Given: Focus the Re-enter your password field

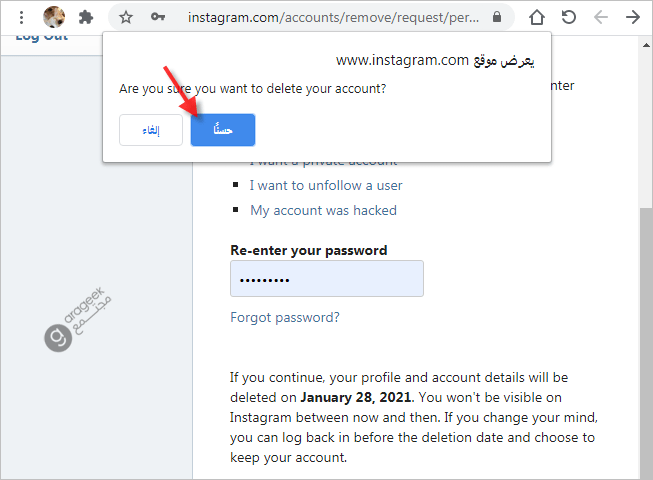Looking at the screenshot, I should coord(327,279).
